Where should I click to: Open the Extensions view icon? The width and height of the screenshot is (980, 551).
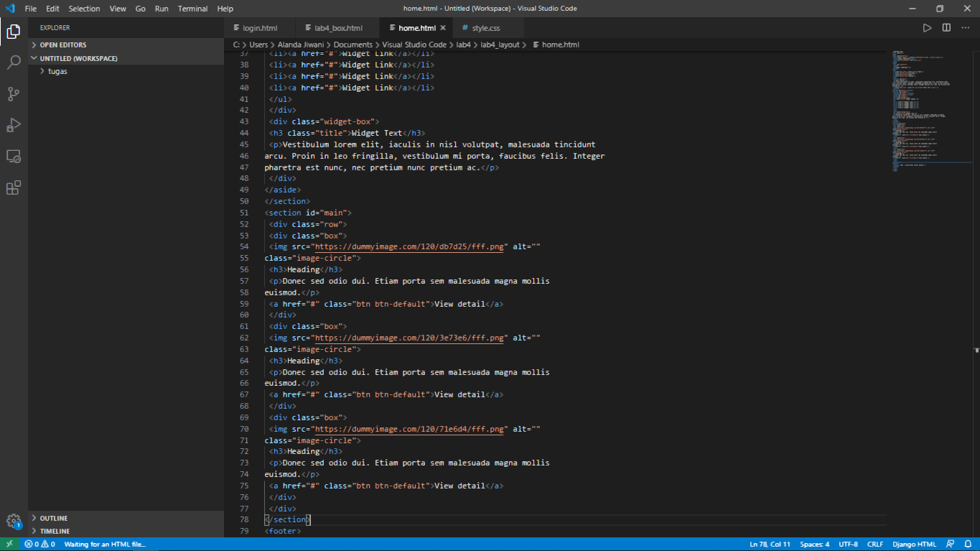(x=14, y=187)
